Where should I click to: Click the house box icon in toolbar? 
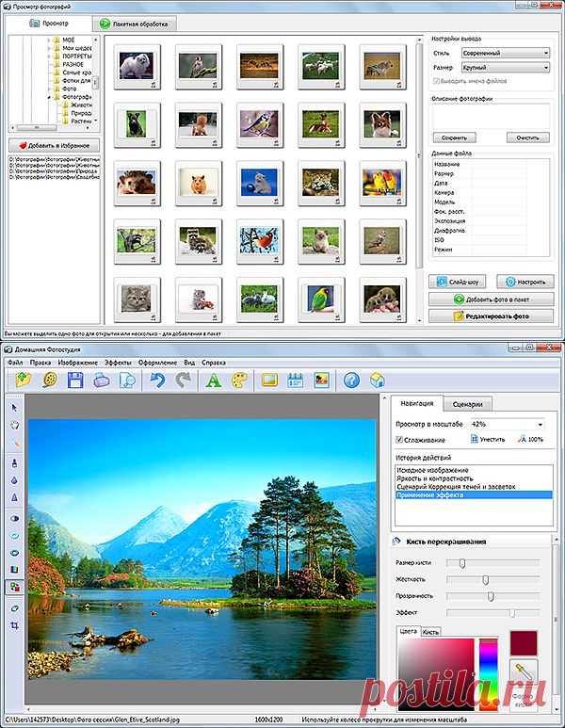(377, 380)
